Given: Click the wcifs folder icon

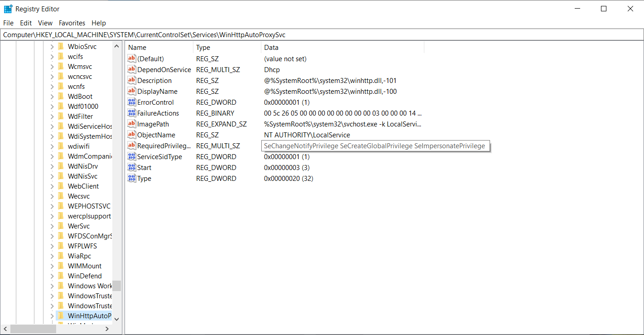Looking at the screenshot, I should coord(61,56).
